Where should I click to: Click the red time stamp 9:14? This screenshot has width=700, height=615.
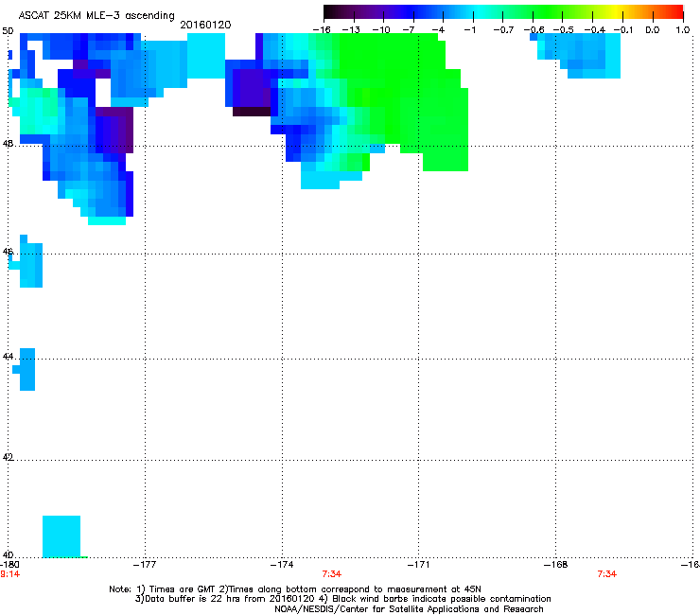[x=9, y=574]
